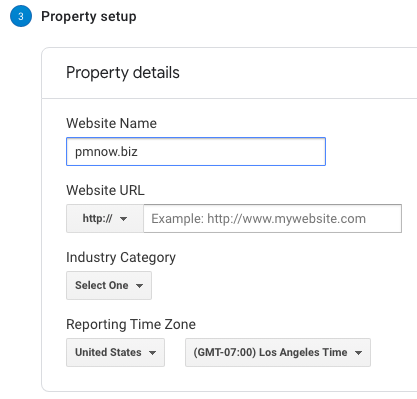Choose the (GMT-07:00) Los Angeles Time dropdown
The image size is (417, 399).
click(x=278, y=352)
